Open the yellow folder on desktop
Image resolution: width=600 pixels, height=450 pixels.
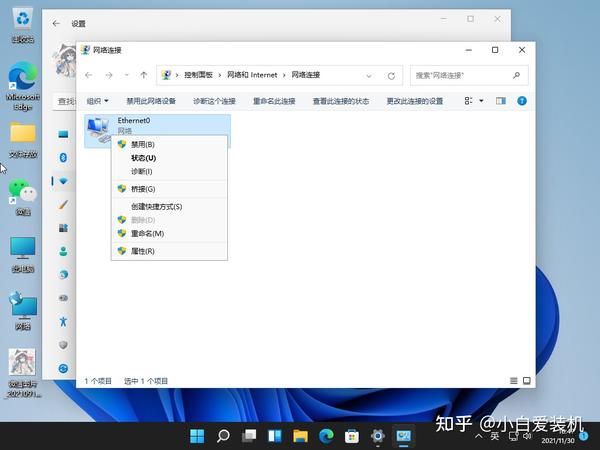click(x=23, y=140)
